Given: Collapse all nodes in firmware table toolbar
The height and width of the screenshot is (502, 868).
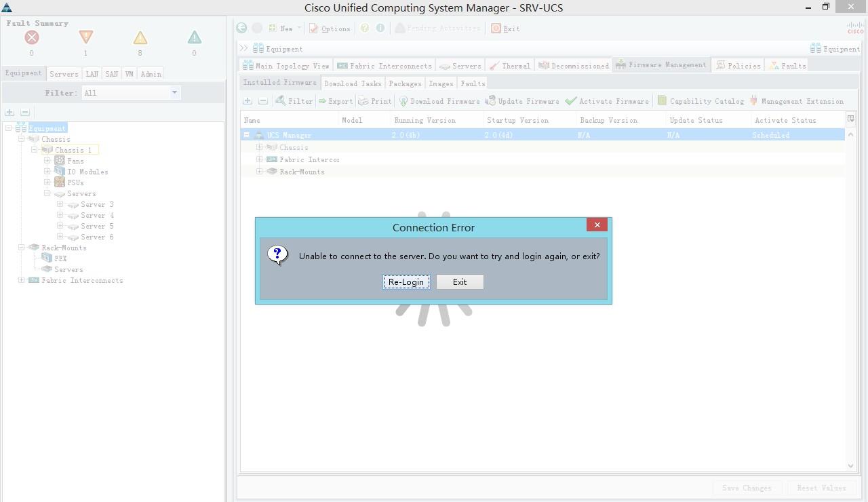Looking at the screenshot, I should coord(263,101).
